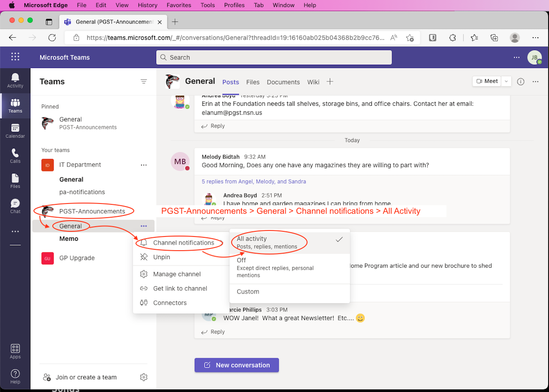This screenshot has width=549, height=392.
Task: Select the Teams icon in sidebar
Action: (x=15, y=105)
